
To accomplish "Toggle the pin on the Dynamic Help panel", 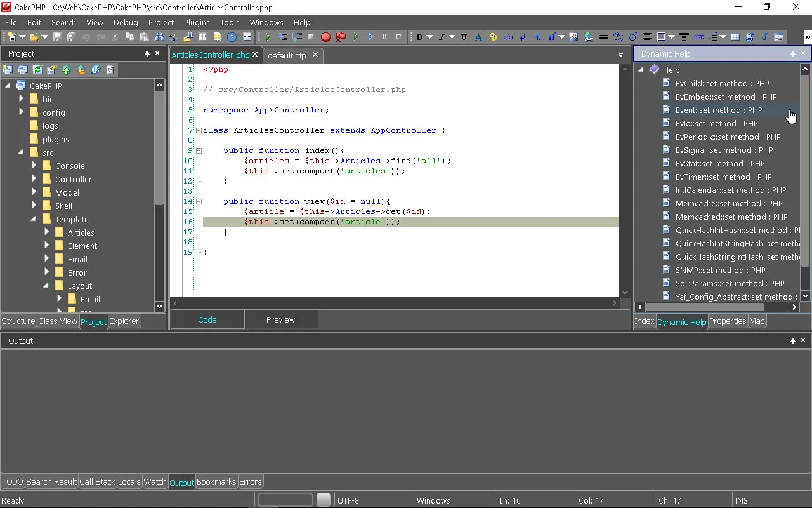I will tap(792, 54).
